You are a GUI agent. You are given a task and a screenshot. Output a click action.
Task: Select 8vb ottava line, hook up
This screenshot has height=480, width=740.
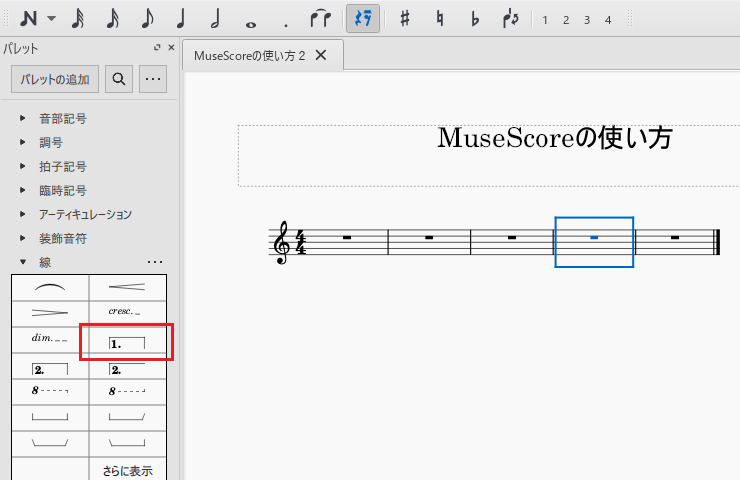[127, 392]
